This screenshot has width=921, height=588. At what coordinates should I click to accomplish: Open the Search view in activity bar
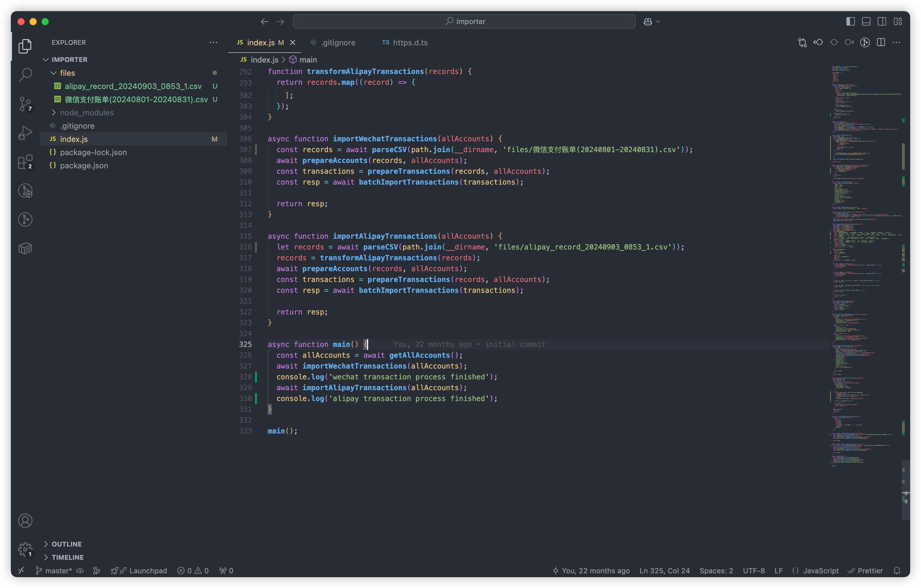[x=25, y=75]
